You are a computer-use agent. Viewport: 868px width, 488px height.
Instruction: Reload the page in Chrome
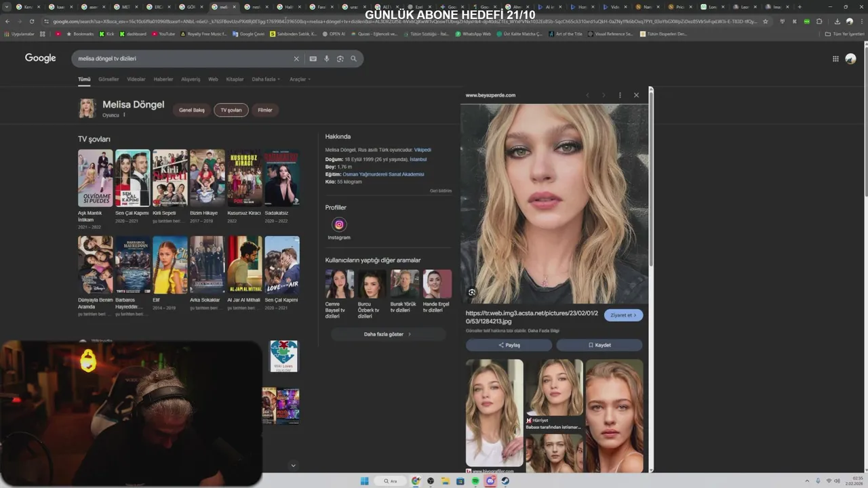[31, 21]
